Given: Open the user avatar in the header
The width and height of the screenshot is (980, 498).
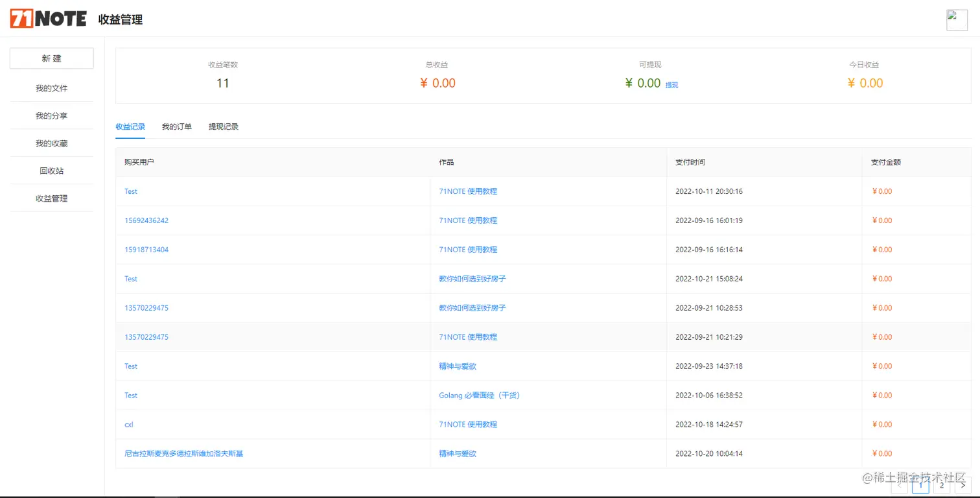Looking at the screenshot, I should 957,20.
